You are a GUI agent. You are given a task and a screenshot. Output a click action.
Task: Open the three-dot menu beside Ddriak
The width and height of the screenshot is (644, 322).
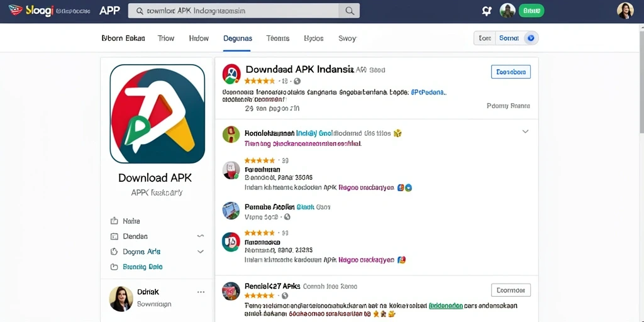pos(201,292)
